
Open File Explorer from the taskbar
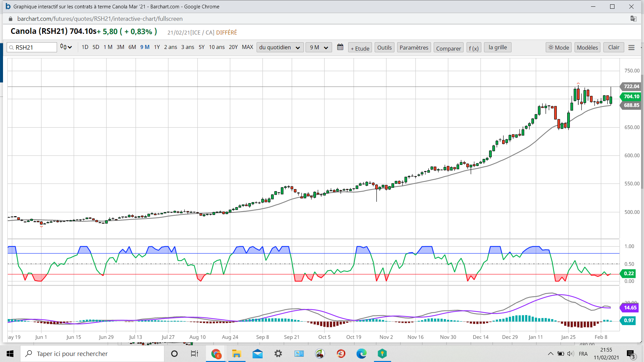point(236,354)
